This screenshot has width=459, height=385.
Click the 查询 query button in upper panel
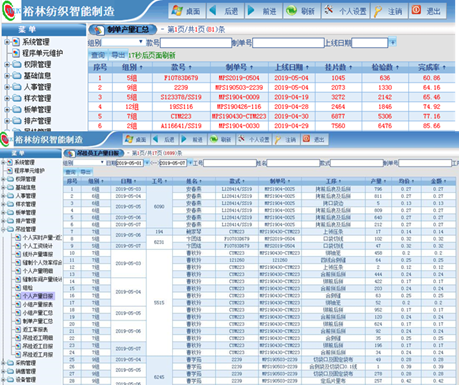click(98, 55)
